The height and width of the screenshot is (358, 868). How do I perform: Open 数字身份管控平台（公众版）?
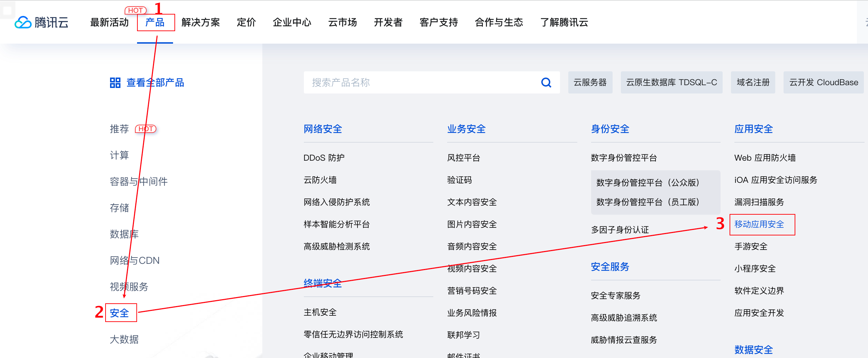tap(648, 183)
